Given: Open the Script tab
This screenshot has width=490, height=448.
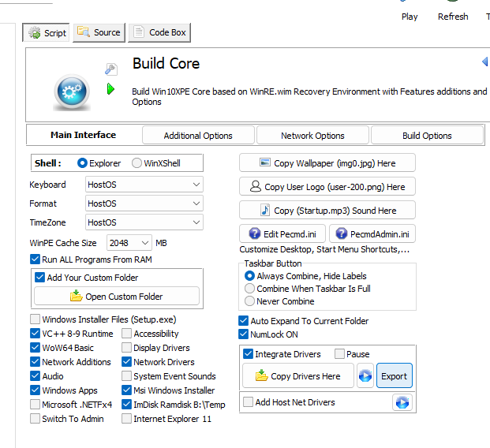Looking at the screenshot, I should (46, 32).
